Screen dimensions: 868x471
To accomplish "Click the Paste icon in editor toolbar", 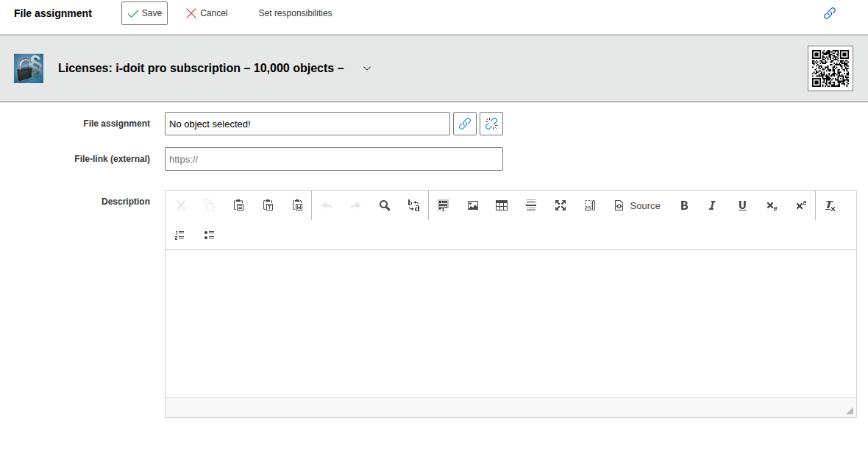I will (238, 205).
